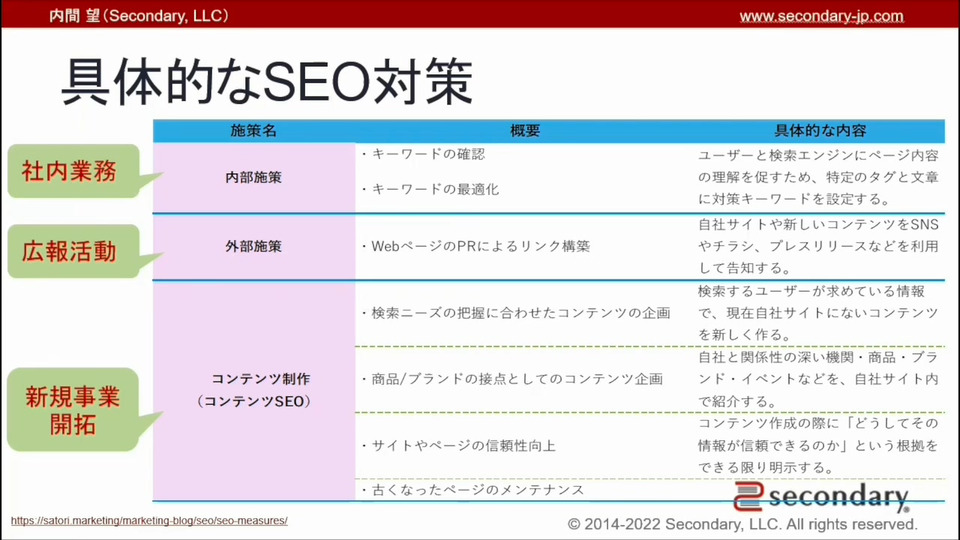Click the 商品/ブランドの接点としてのコンテンツ企画 bullet
This screenshot has width=960, height=540.
[x=512, y=379]
